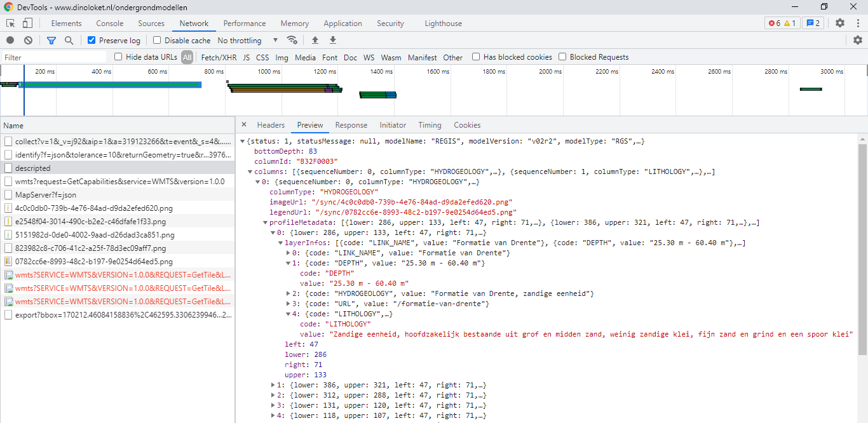Viewport: 868px width, 423px height.
Task: Switch to Headers tab of request
Action: [x=271, y=125]
